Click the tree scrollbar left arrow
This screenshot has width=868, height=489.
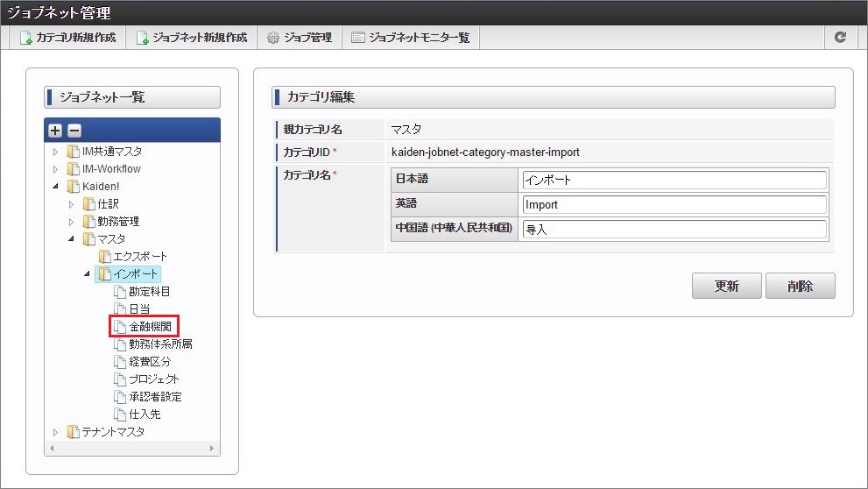pos(52,448)
